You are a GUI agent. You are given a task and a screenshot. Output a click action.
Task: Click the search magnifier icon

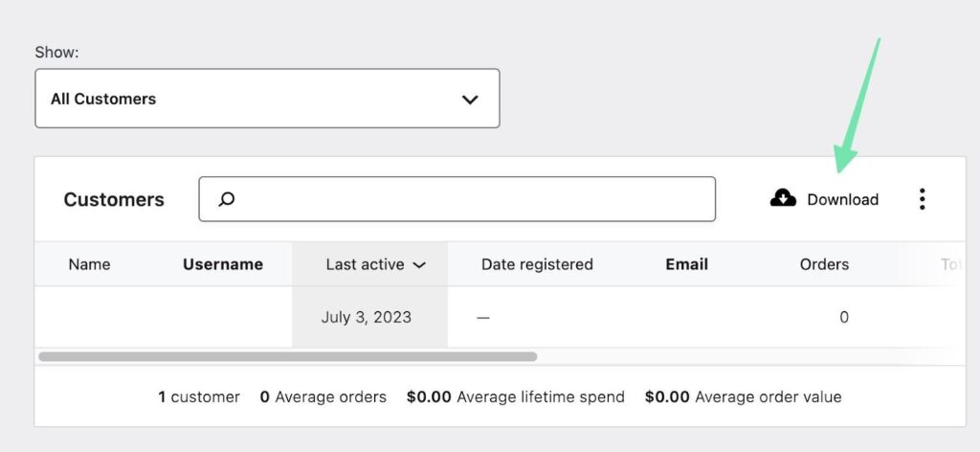click(x=227, y=199)
